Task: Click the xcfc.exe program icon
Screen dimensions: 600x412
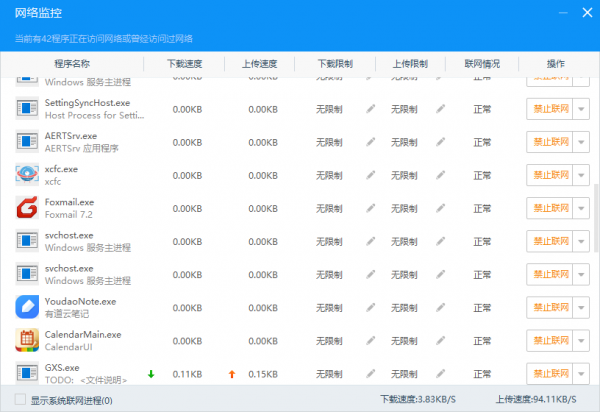Action: (27, 175)
